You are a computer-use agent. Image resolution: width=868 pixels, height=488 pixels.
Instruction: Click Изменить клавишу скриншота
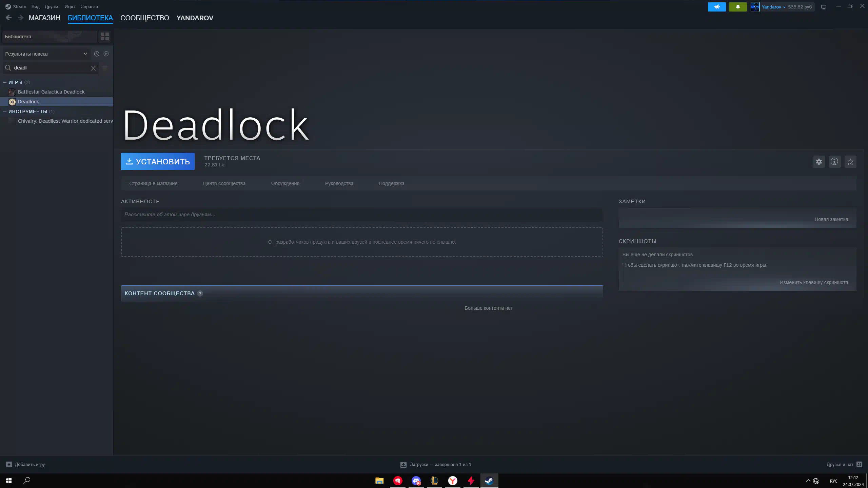pos(814,282)
